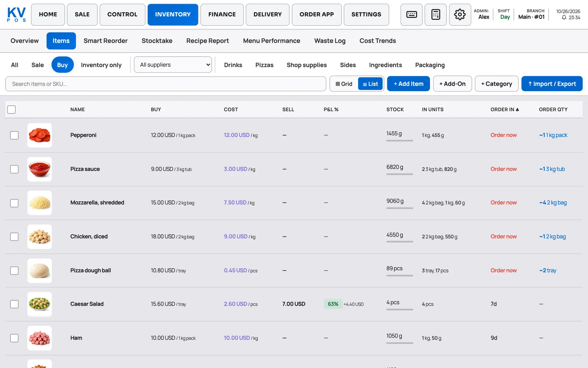This screenshot has width=588, height=368.
Task: Switch to the Smart Reorder sub-tab
Action: pyautogui.click(x=105, y=41)
